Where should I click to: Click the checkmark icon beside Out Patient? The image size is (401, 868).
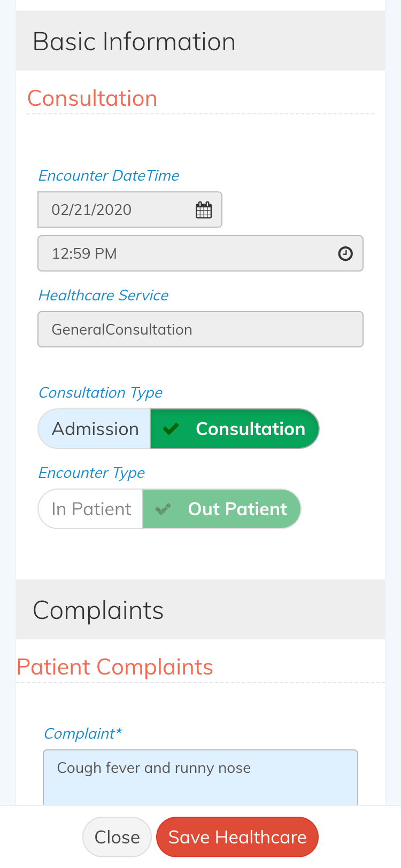pyautogui.click(x=163, y=509)
